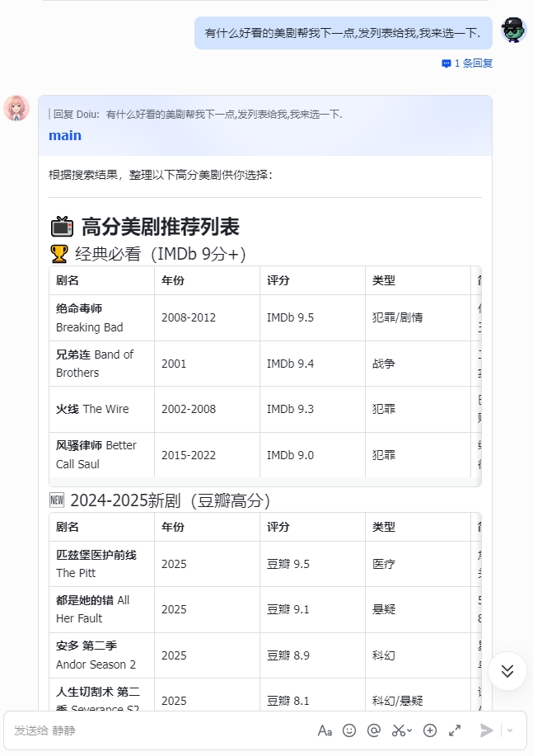533x756 pixels.
Task: Open the plus add attachment icon
Action: coord(430,731)
